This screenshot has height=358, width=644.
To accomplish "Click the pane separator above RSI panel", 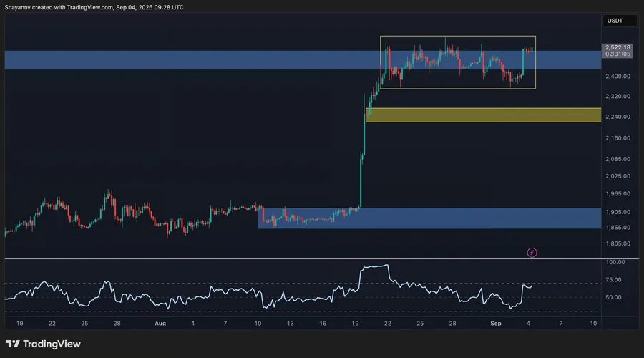I will coord(322,258).
